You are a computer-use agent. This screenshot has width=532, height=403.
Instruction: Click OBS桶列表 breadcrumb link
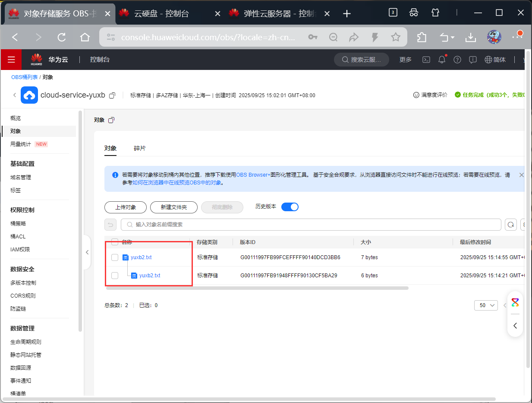click(x=25, y=77)
